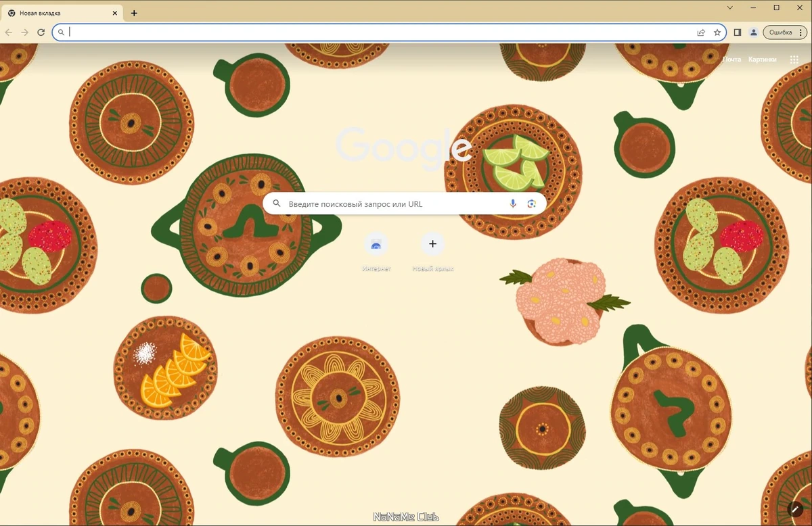Open the Почта link
Viewport: 812px width, 526px height.
731,59
